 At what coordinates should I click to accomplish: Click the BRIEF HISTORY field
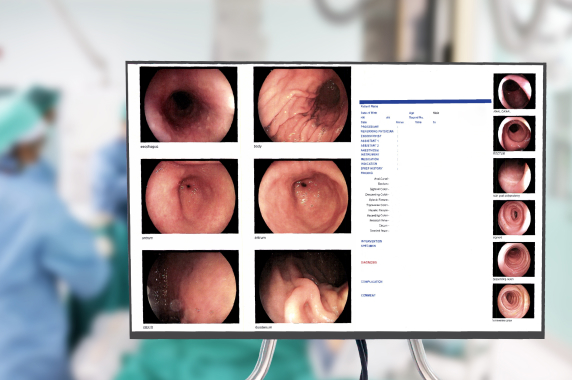coord(371,168)
